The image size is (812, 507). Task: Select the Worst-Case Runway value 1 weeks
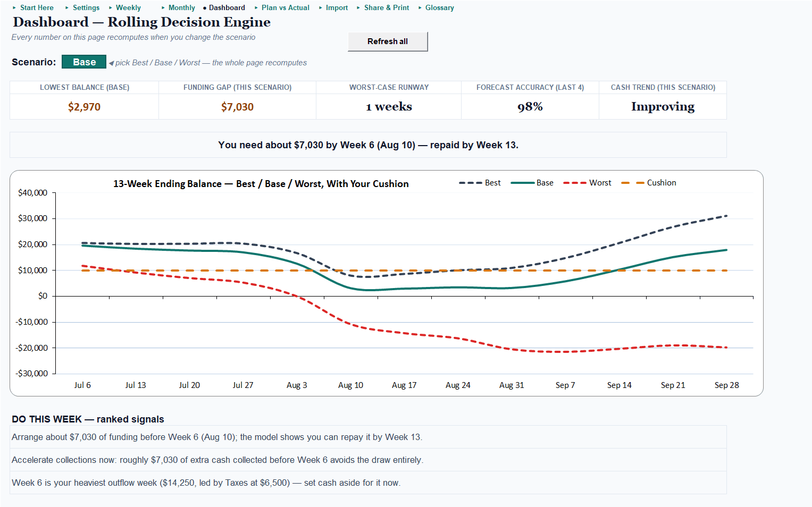(x=389, y=107)
